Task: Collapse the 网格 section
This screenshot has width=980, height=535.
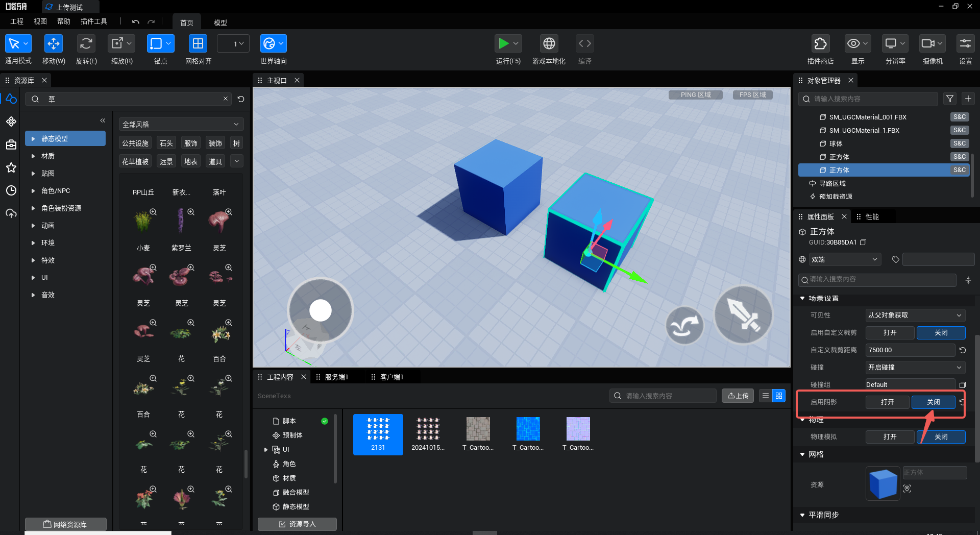Action: [802, 454]
